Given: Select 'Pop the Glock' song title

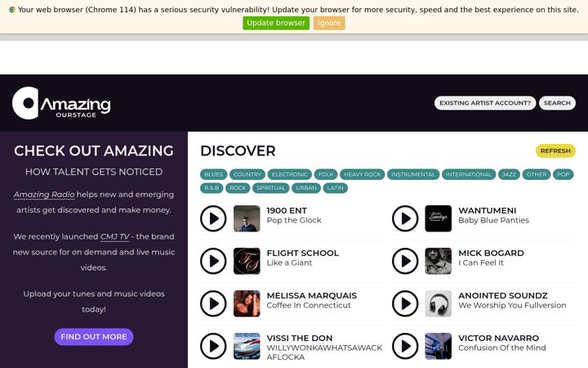Looking at the screenshot, I should (x=294, y=221).
